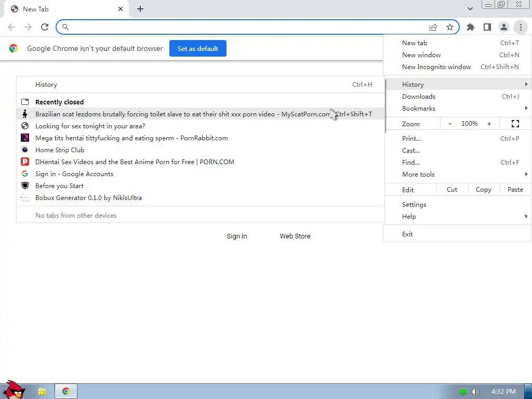Reload the current page
This screenshot has width=532, height=399.
coord(45,27)
